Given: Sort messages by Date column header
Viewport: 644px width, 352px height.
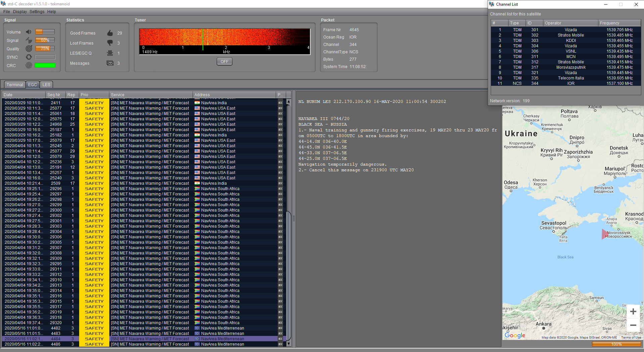Looking at the screenshot, I should click(x=24, y=95).
